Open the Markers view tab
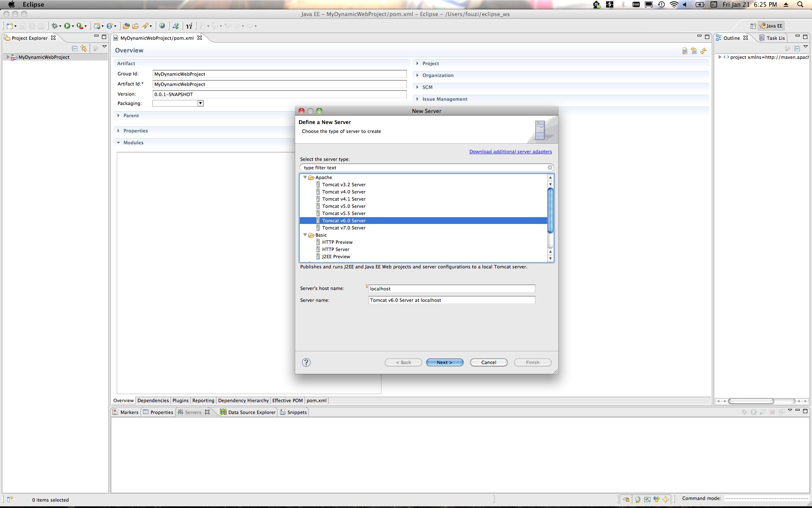This screenshot has width=812, height=508. 126,412
